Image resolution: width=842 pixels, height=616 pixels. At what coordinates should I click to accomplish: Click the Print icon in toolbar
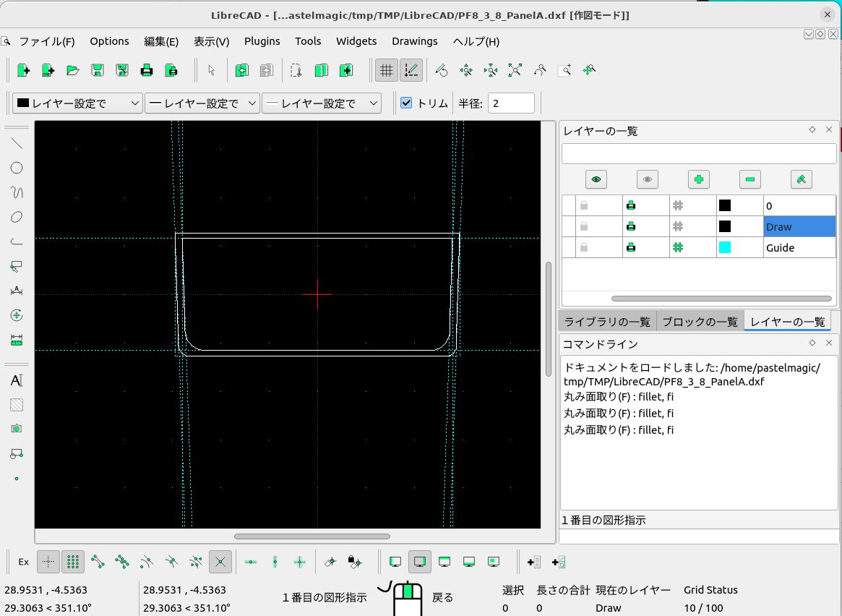coord(147,70)
